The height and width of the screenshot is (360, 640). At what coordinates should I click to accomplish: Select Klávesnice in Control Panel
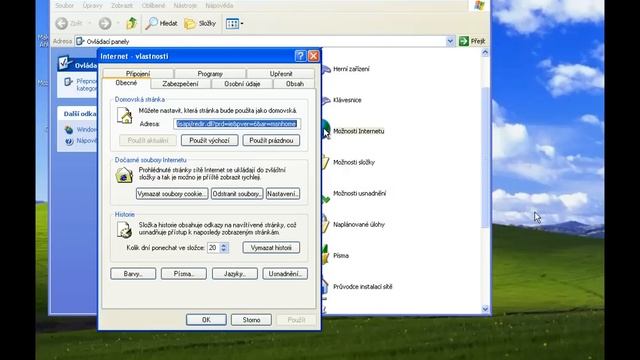click(x=347, y=100)
